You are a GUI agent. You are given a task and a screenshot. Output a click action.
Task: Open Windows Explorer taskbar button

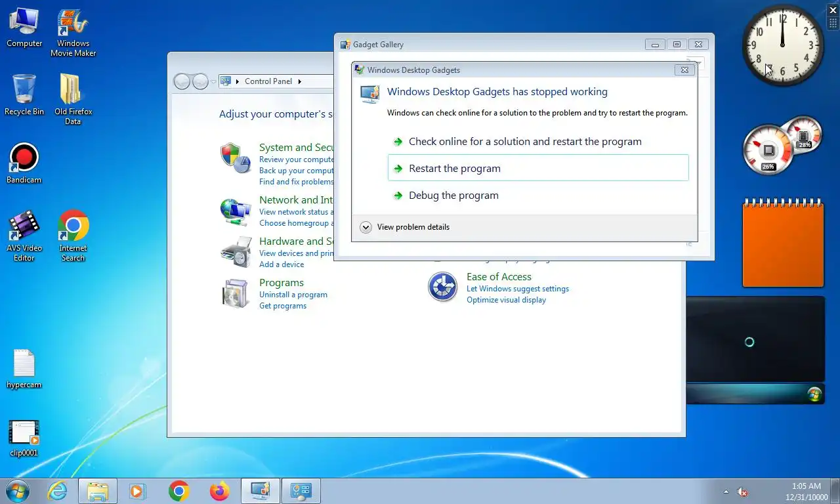click(x=98, y=491)
